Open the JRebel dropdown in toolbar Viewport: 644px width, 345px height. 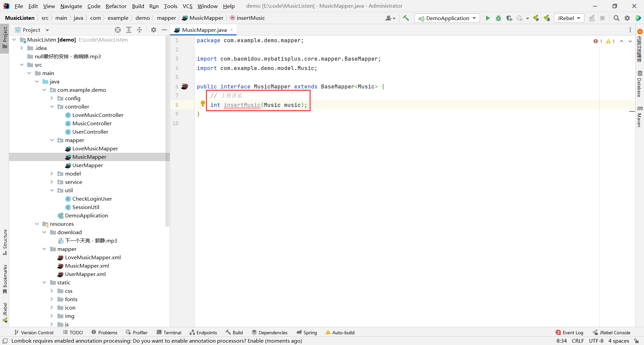coord(569,18)
